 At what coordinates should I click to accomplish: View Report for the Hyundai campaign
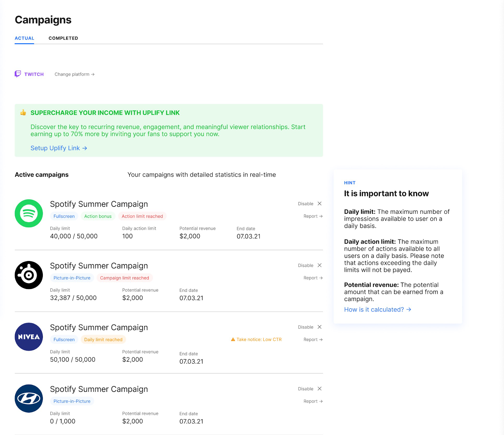coord(313,401)
